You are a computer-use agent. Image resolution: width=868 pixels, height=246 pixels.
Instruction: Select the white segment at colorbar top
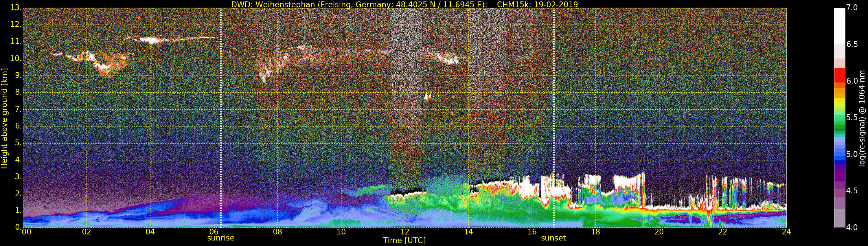pyautogui.click(x=839, y=25)
